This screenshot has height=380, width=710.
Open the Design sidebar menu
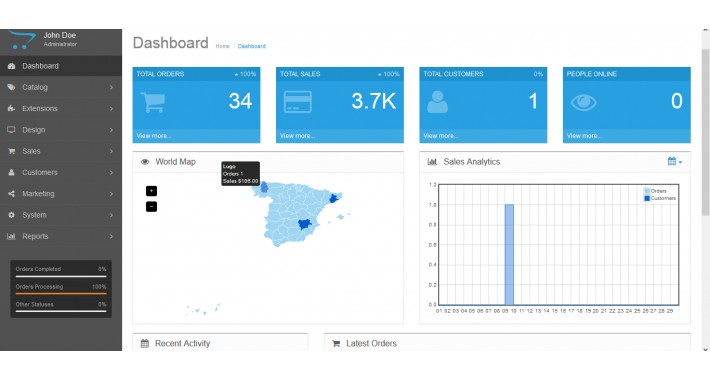pyautogui.click(x=61, y=130)
